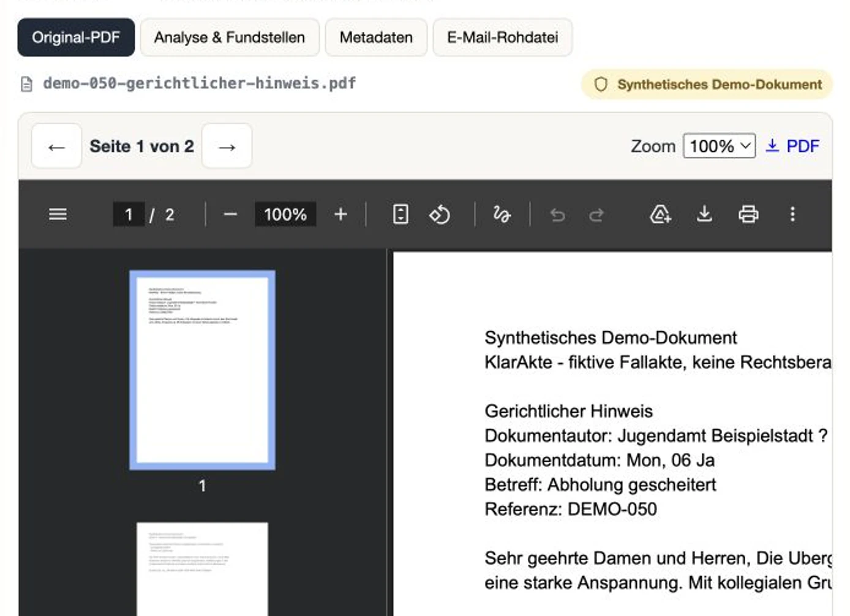This screenshot has height=616, width=850.
Task: Switch to E-Mail-Rohdatei tab
Action: pos(503,37)
